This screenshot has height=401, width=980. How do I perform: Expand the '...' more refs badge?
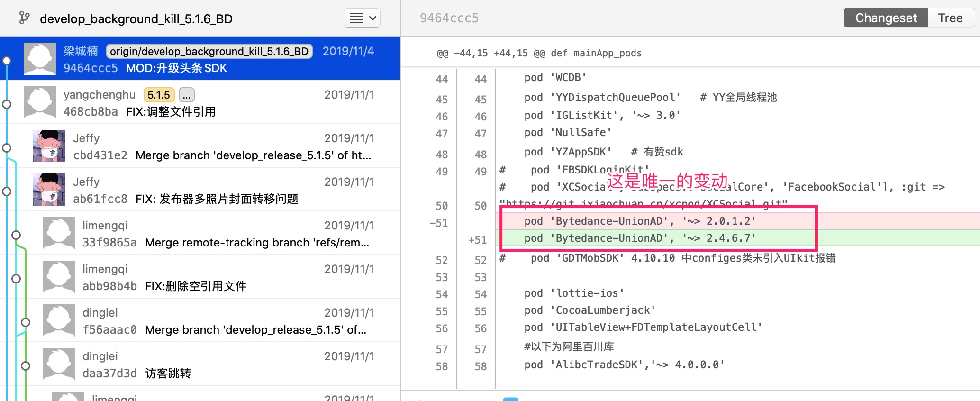coord(187,95)
